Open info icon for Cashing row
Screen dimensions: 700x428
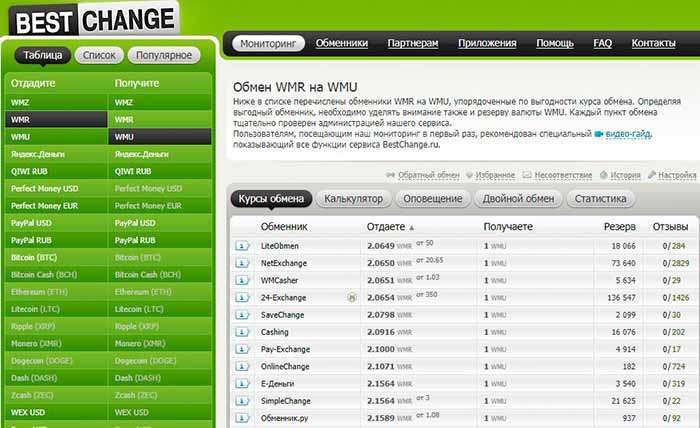[x=242, y=332]
